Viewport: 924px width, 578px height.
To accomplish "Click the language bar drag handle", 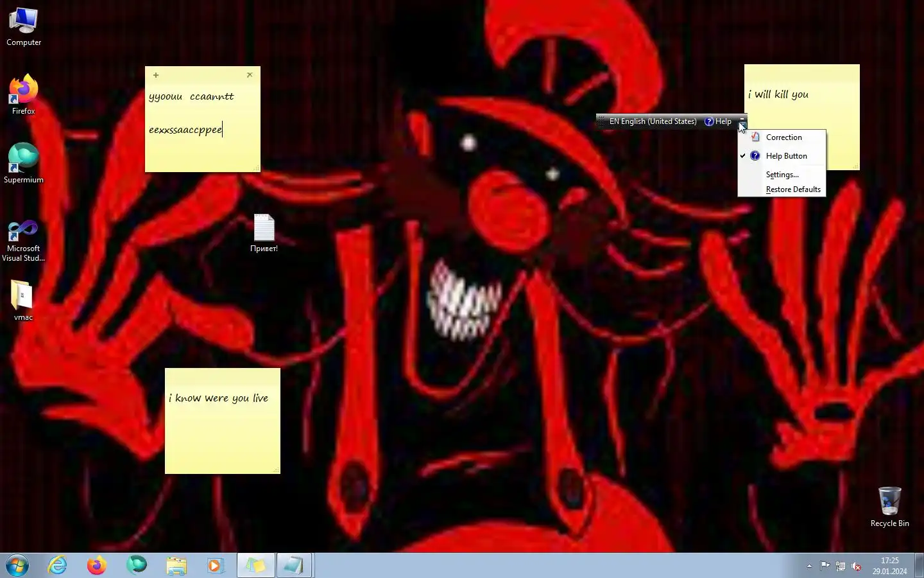I will 601,121.
